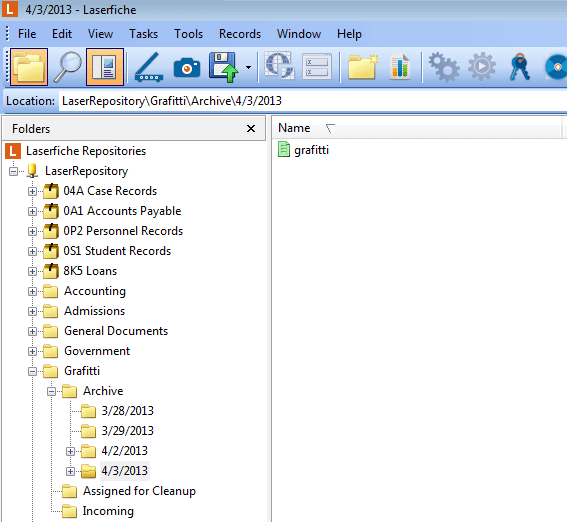Collapse the Grafitti folder
Screen dimensions: 567x522
click(32, 371)
